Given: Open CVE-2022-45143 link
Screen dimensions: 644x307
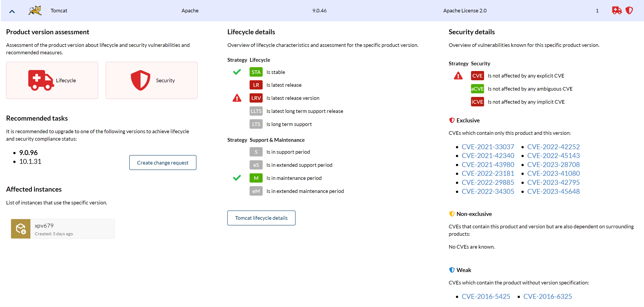Looking at the screenshot, I should coord(553,156).
